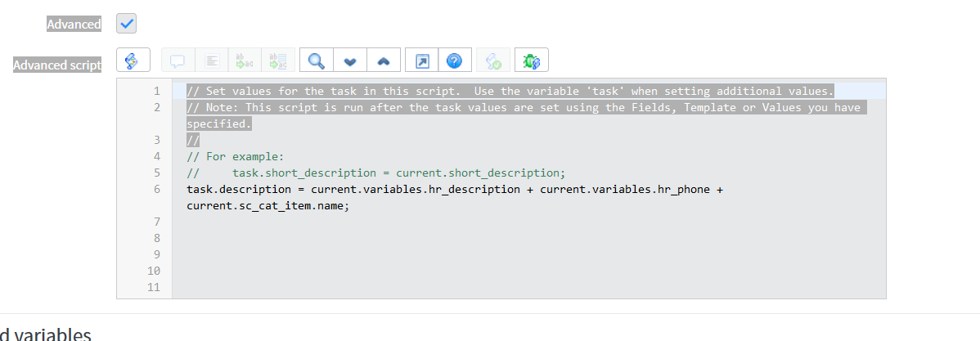Open the search magnifier tool
This screenshot has height=341, width=980.
(x=317, y=61)
